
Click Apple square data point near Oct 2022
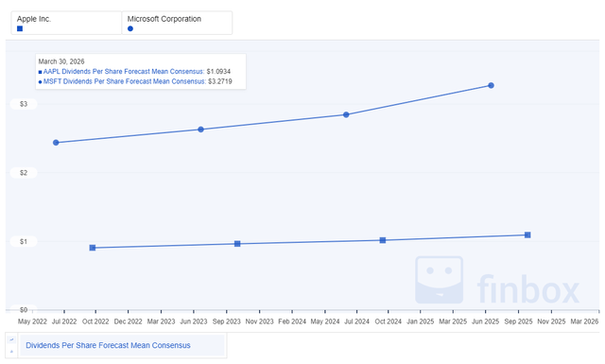[93, 248]
